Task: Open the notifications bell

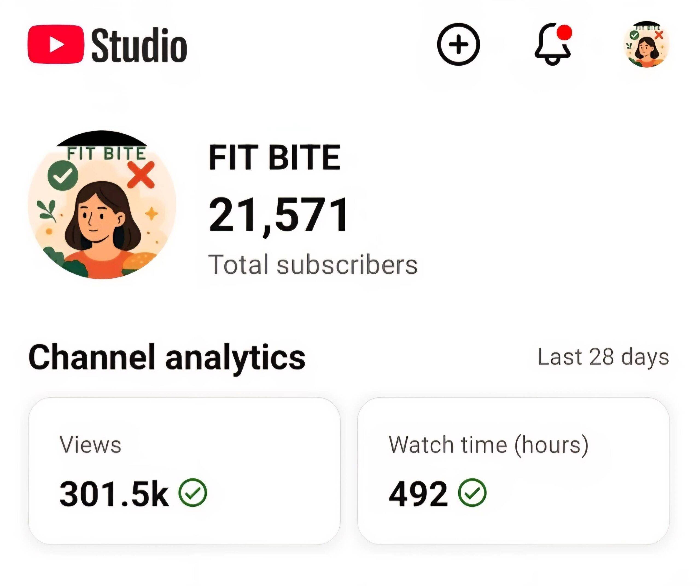Action: point(552,46)
